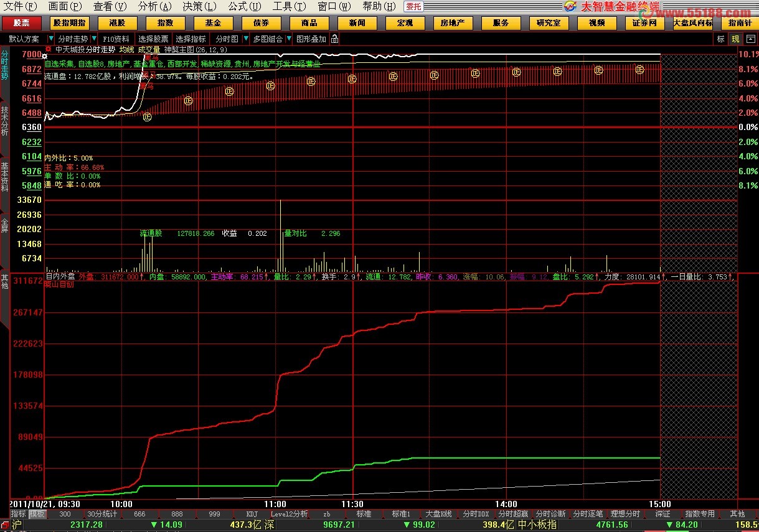Select the 大盘K线 bottom tab
759x532 pixels.
(438, 514)
